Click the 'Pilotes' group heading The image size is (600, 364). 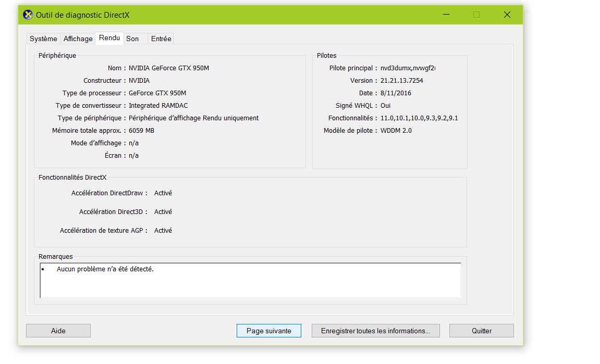tap(326, 55)
